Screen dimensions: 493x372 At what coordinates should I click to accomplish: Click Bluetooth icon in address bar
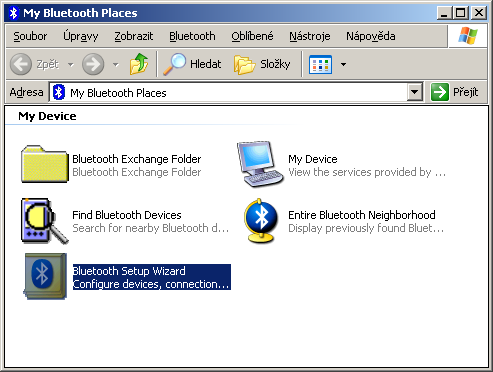click(59, 92)
